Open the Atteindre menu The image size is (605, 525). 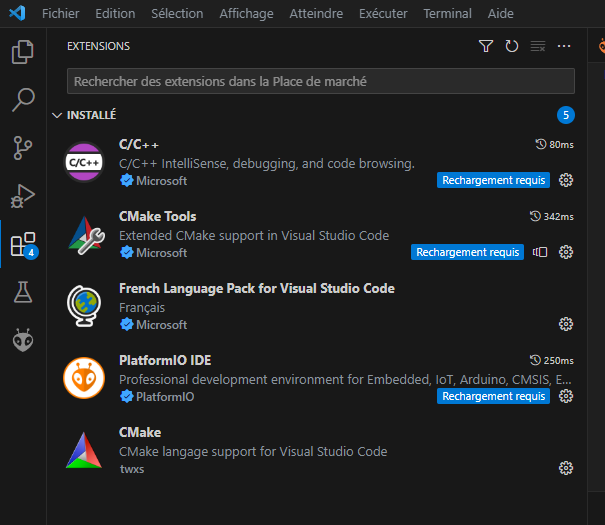316,14
